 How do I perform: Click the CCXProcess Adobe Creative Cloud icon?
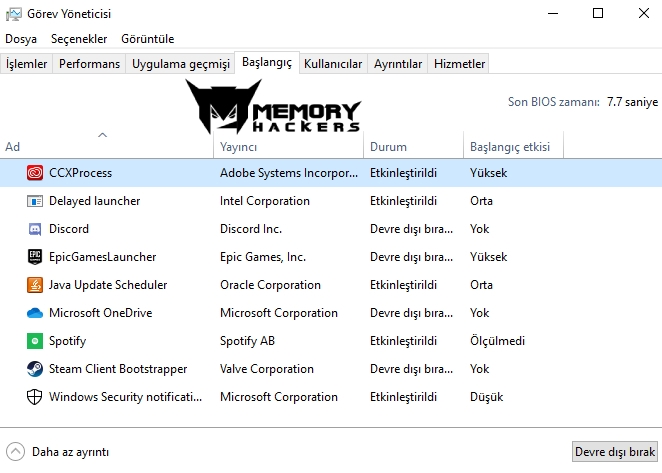(x=35, y=173)
